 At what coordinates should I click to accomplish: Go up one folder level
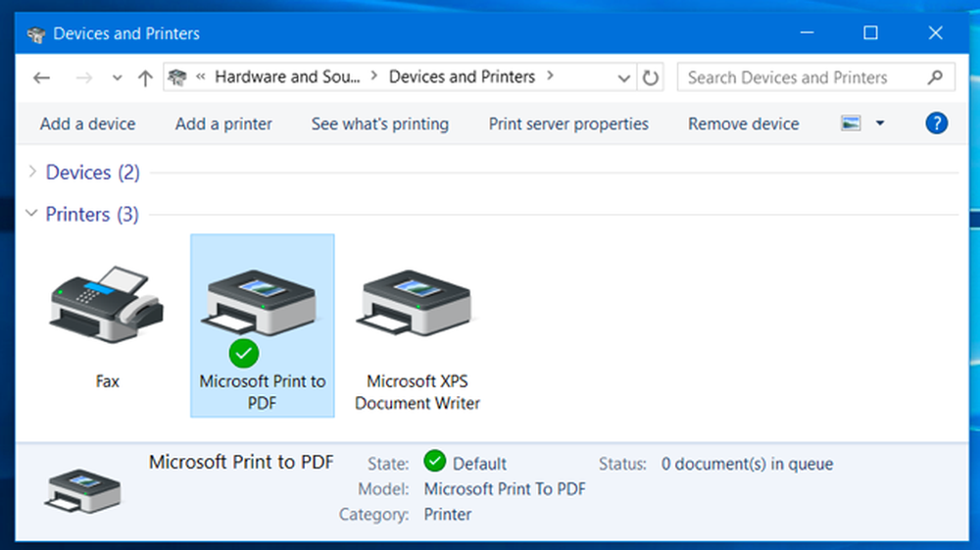(146, 77)
